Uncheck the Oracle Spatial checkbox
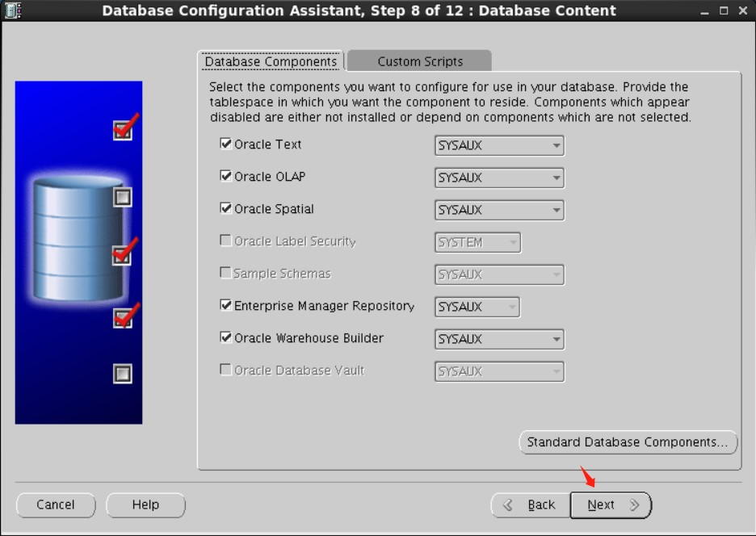 click(x=225, y=208)
